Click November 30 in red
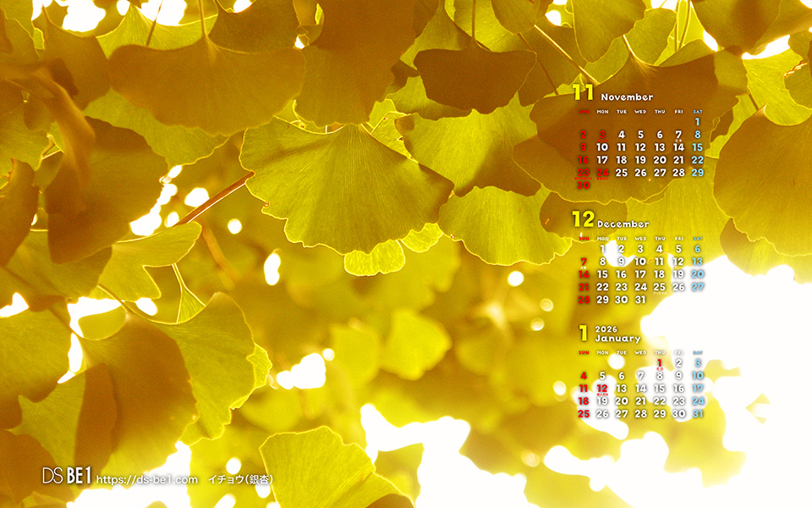This screenshot has height=508, width=812. coord(584,185)
